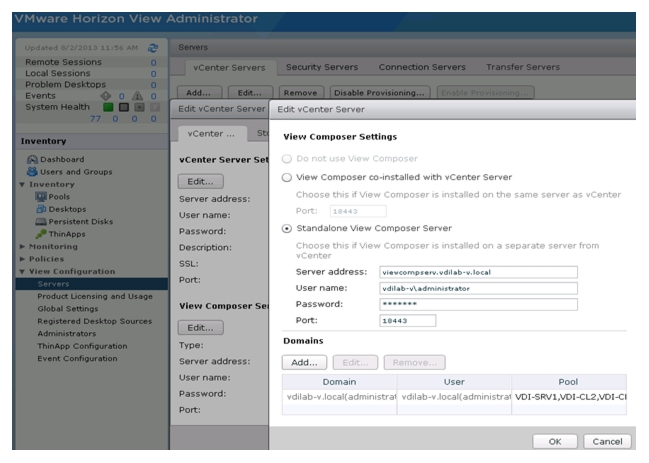Select the Events error diamond icon

point(106,96)
